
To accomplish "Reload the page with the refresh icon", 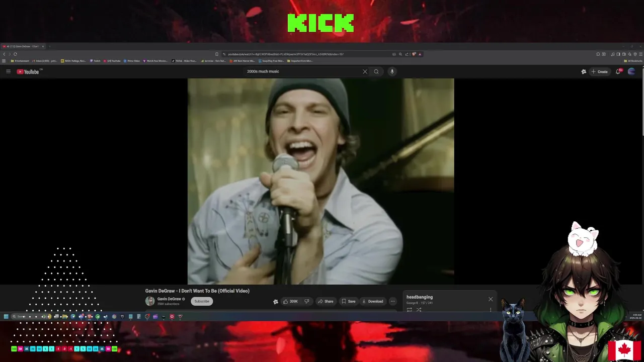I will [15, 54].
